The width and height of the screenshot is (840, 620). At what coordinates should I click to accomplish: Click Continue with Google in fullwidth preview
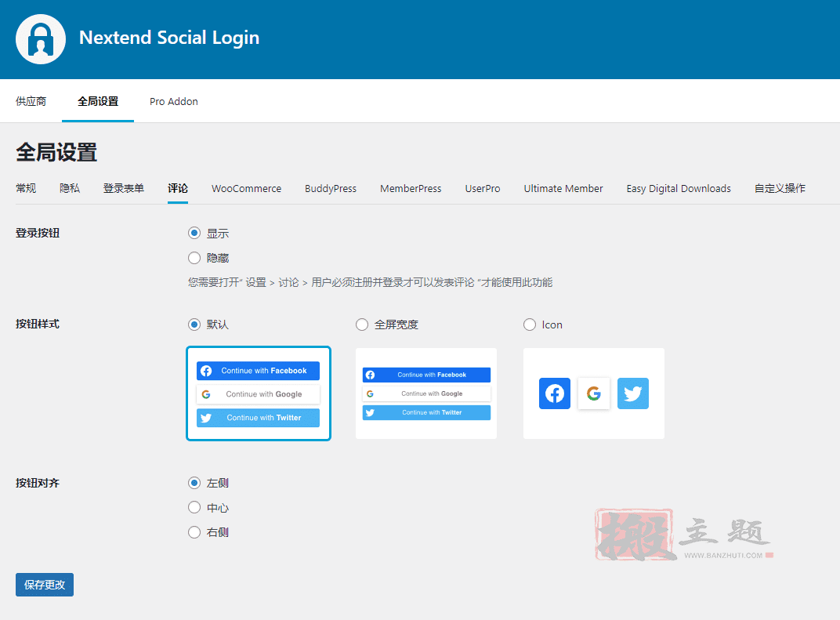click(426, 393)
